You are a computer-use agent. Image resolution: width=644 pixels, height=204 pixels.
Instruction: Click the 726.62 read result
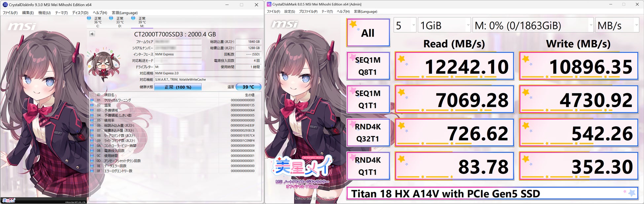coord(454,133)
